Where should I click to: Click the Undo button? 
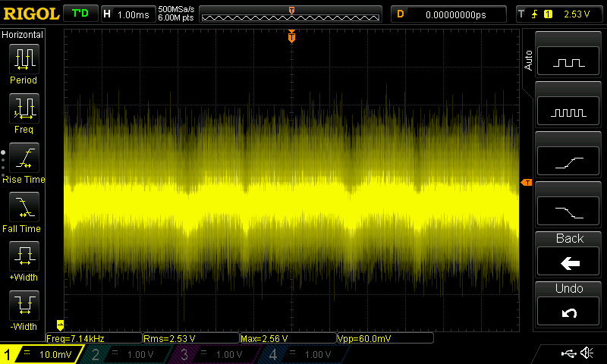pos(568,312)
